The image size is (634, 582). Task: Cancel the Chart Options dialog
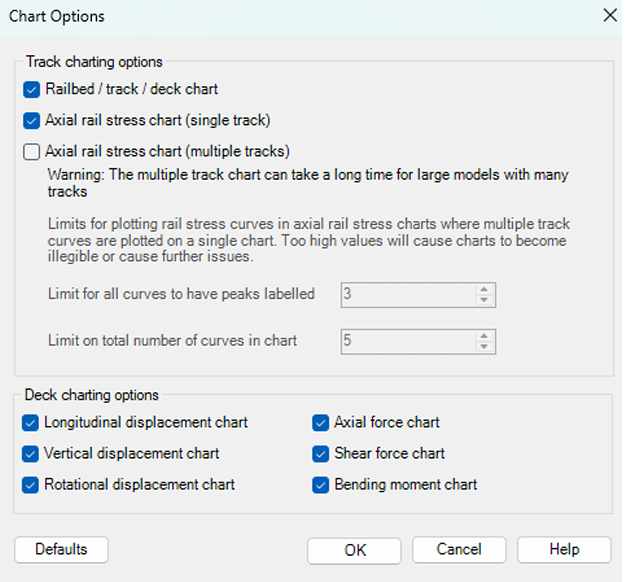(x=459, y=550)
